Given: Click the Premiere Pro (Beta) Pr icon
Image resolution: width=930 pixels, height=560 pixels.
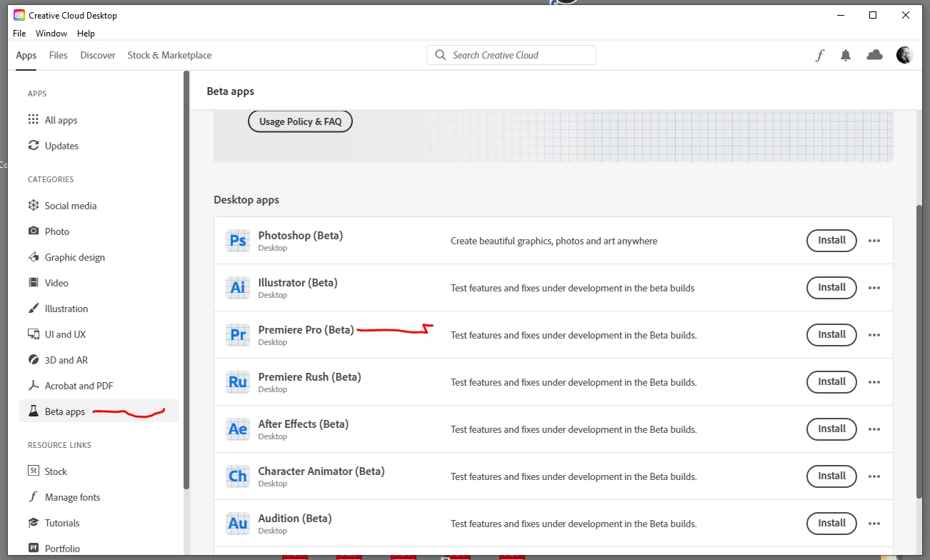Looking at the screenshot, I should point(238,335).
